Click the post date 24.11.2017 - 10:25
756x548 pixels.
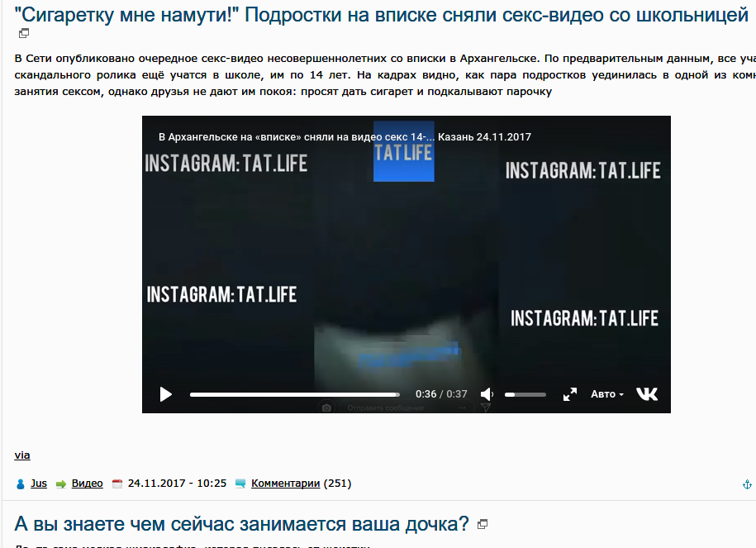click(x=177, y=484)
